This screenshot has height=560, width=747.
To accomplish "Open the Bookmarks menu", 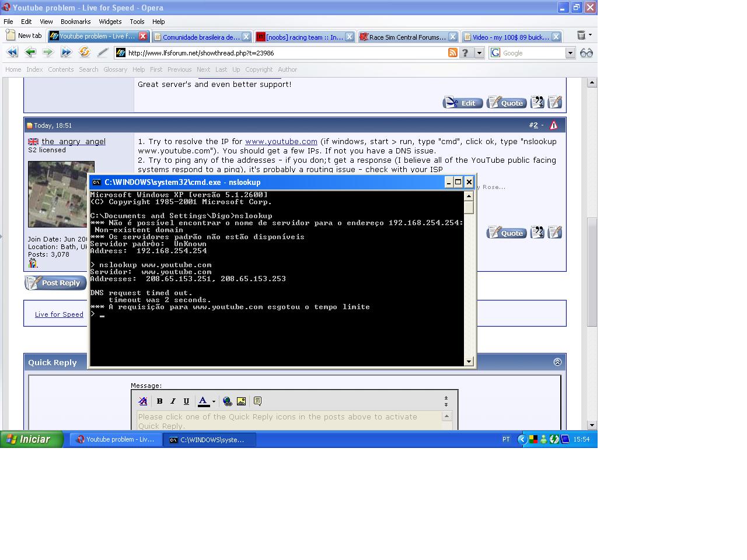I will [76, 21].
